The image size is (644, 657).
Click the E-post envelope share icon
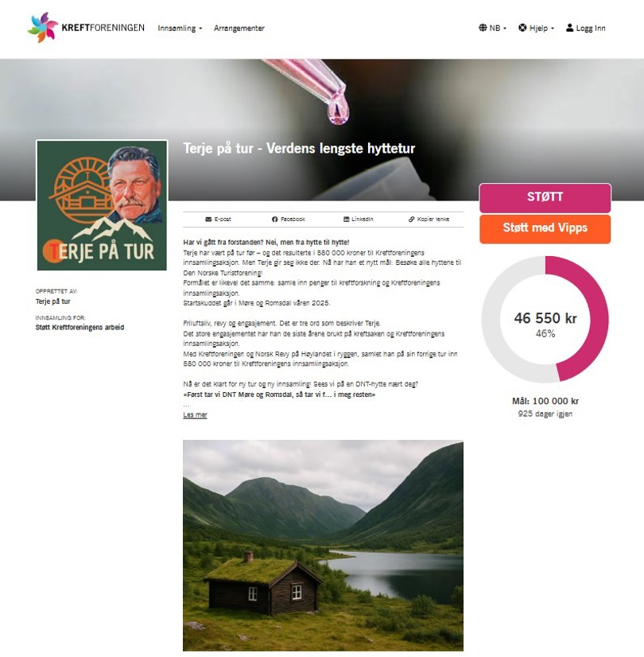(x=208, y=220)
